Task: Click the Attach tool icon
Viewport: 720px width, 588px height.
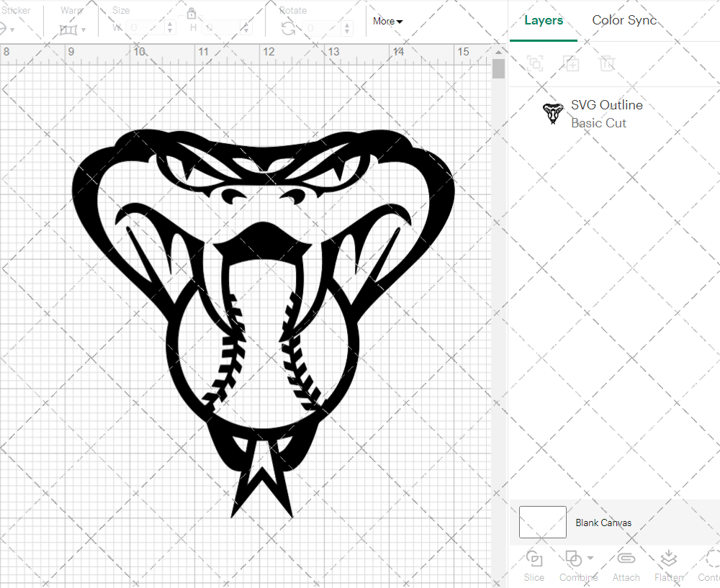Action: (x=626, y=558)
